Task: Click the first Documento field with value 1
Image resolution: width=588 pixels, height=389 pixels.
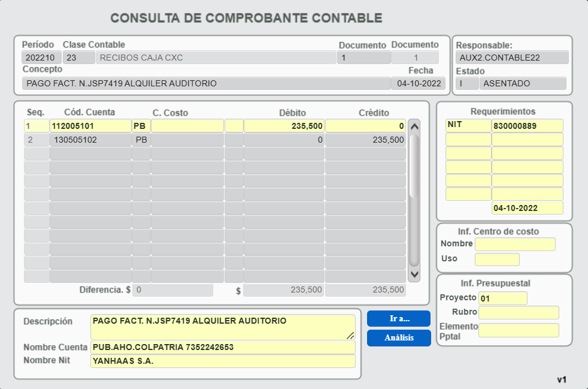Action: point(363,58)
